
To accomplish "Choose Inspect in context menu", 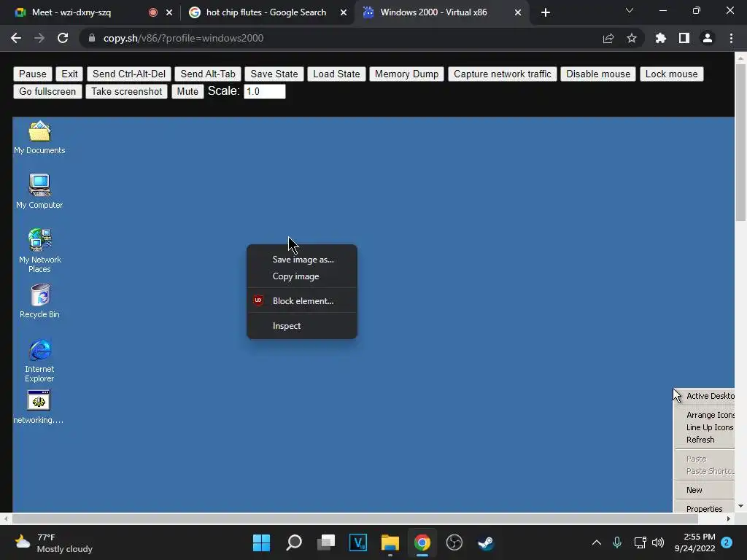I will [302, 326].
